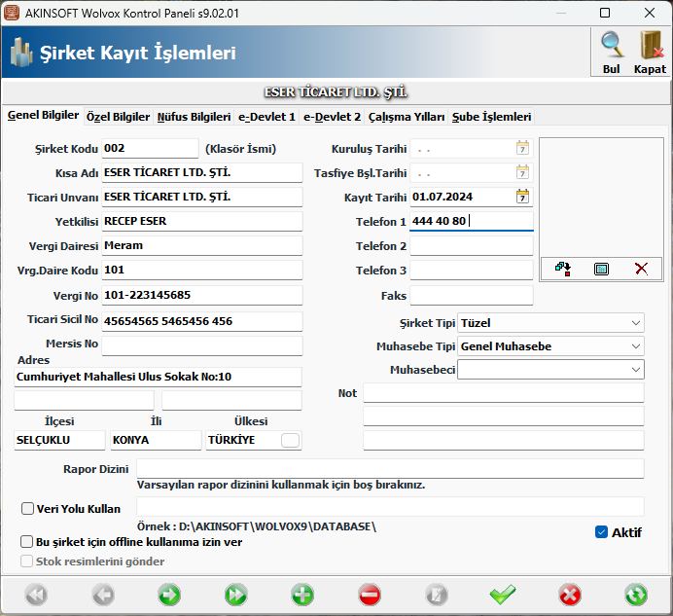Image resolution: width=673 pixels, height=616 pixels.
Task: Click the Bul search icon
Action: tap(612, 46)
